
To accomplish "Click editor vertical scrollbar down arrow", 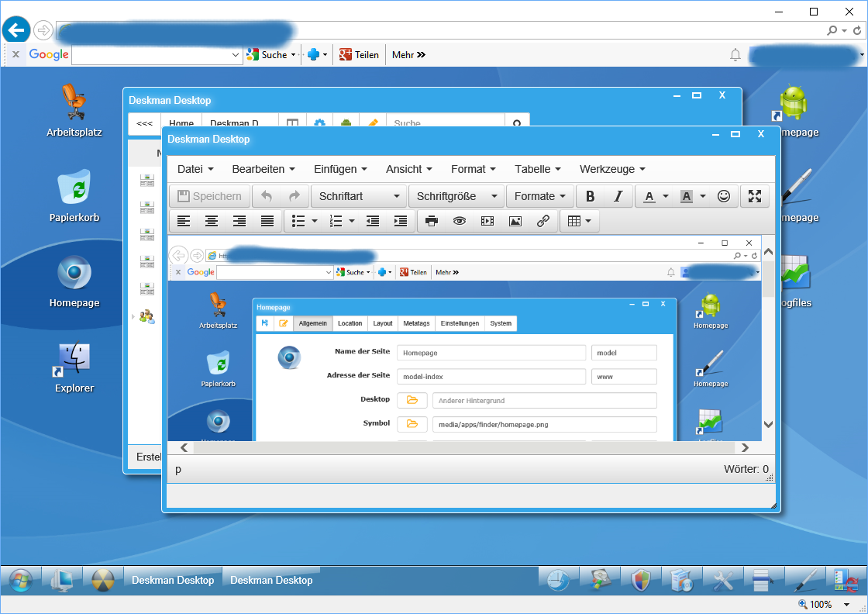I will [768, 424].
